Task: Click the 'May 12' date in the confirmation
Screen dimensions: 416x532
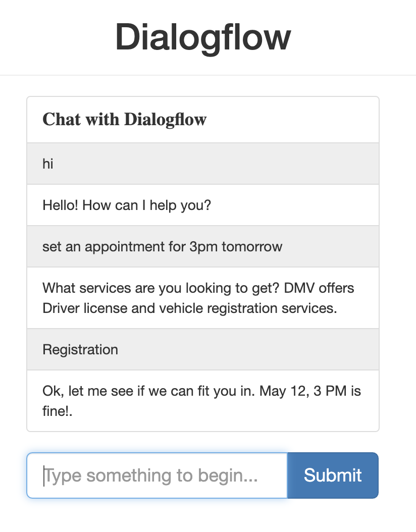Action: click(x=280, y=391)
